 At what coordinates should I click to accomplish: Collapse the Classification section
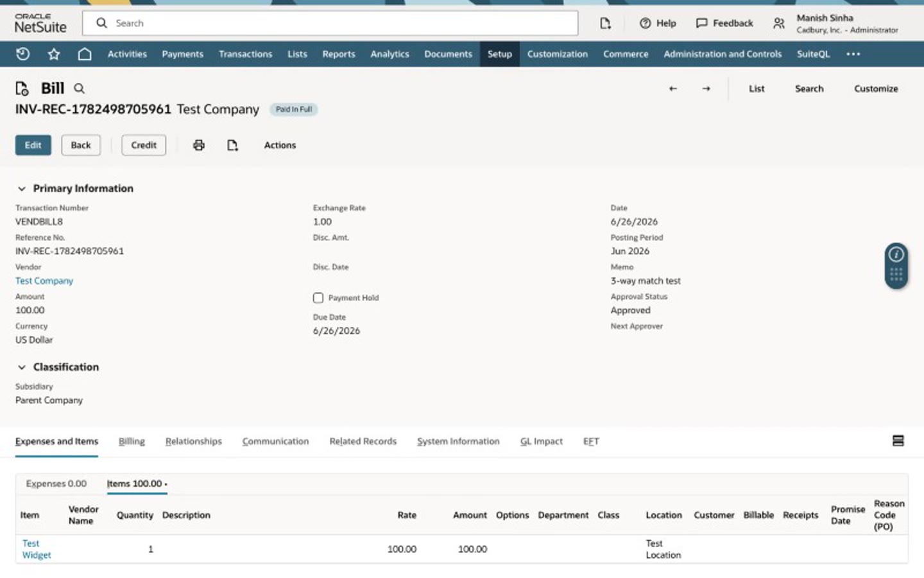point(21,367)
